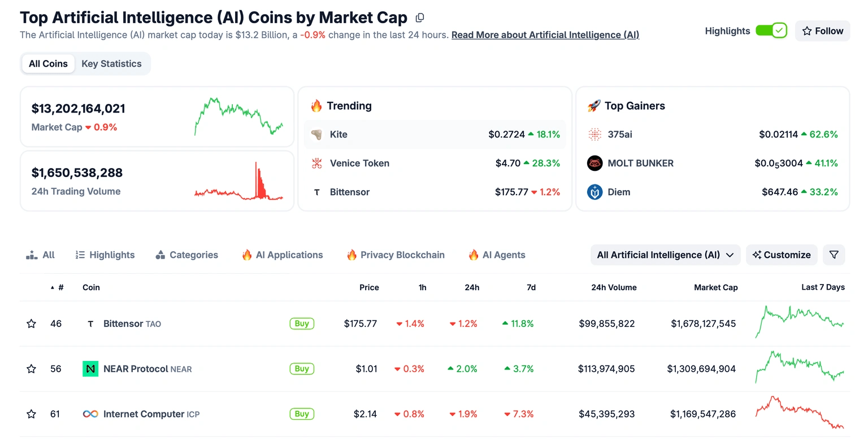Click the MOLT BUNKER coin icon
The width and height of the screenshot is (868, 439).
pyautogui.click(x=594, y=163)
